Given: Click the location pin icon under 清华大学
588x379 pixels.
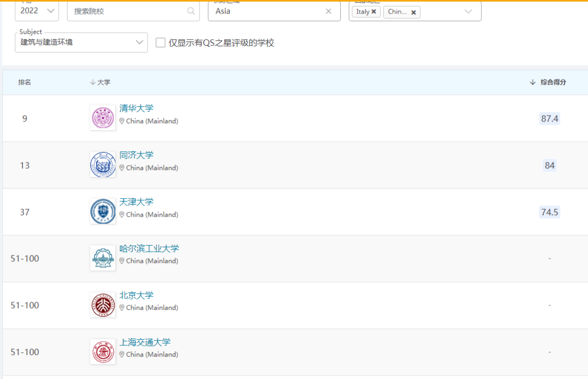Looking at the screenshot, I should click(x=122, y=121).
